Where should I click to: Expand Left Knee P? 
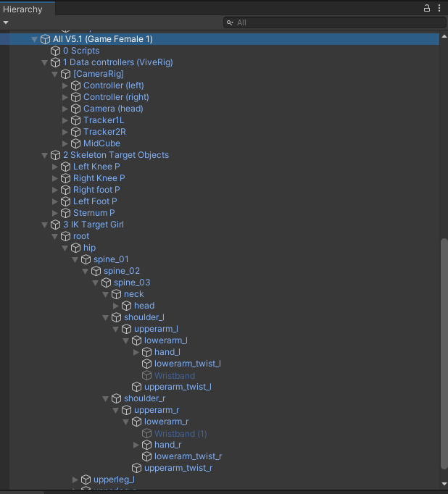(55, 167)
